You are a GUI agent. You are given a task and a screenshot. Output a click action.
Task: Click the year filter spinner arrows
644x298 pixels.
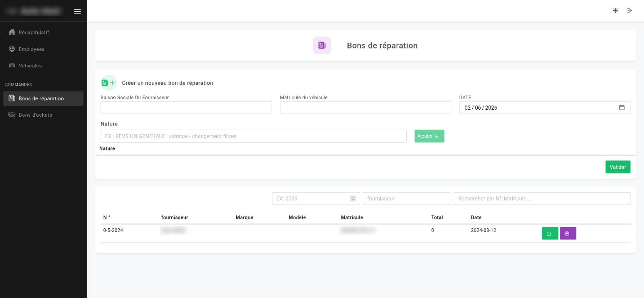pyautogui.click(x=352, y=198)
